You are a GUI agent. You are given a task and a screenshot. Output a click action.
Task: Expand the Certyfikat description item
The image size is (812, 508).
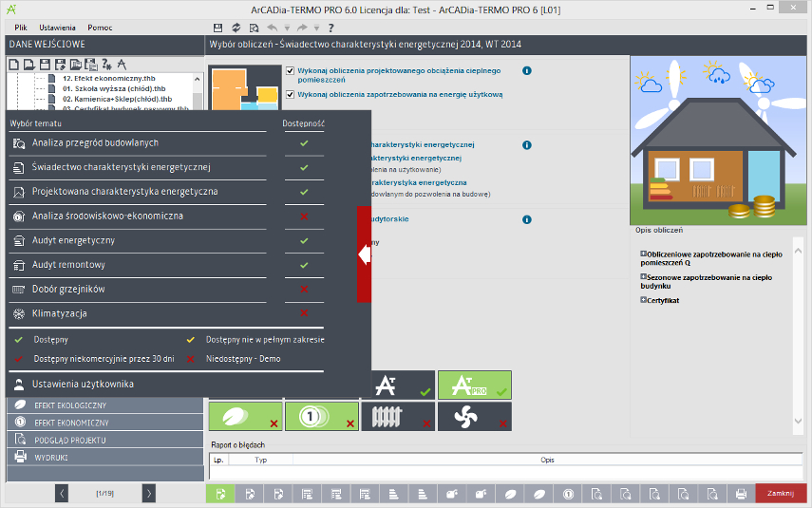643,300
